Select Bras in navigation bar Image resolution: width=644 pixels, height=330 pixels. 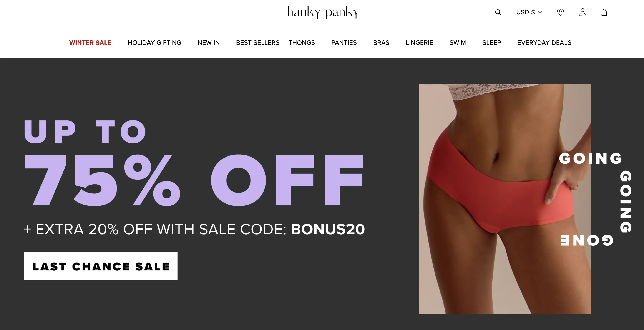coord(381,43)
